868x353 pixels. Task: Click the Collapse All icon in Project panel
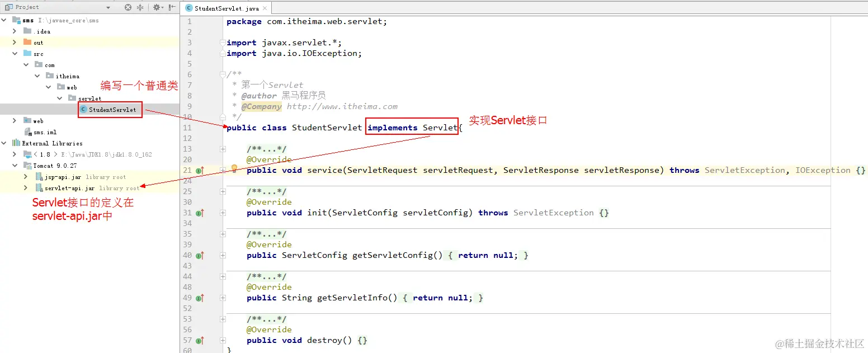(x=140, y=7)
